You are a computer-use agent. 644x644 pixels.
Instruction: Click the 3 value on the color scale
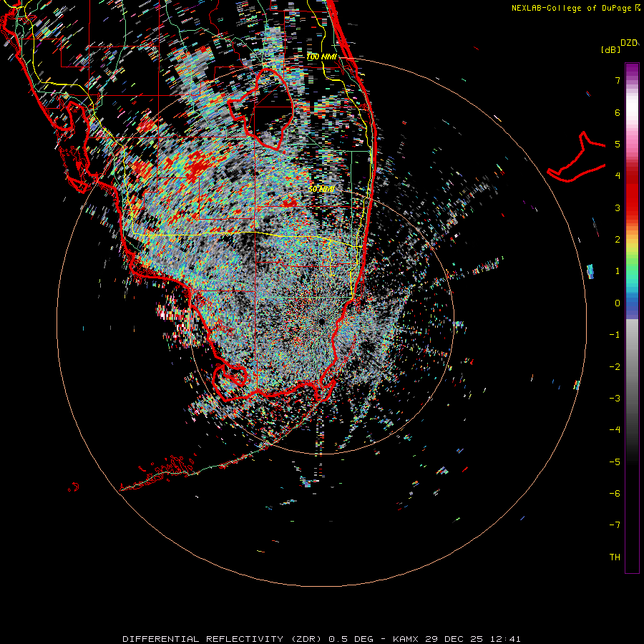pyautogui.click(x=618, y=208)
